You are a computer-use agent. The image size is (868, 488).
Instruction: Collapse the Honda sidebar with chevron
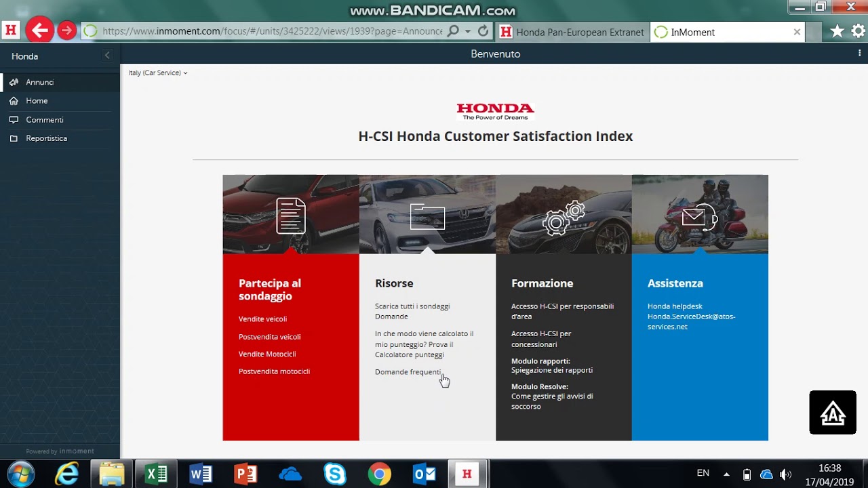pyautogui.click(x=107, y=56)
